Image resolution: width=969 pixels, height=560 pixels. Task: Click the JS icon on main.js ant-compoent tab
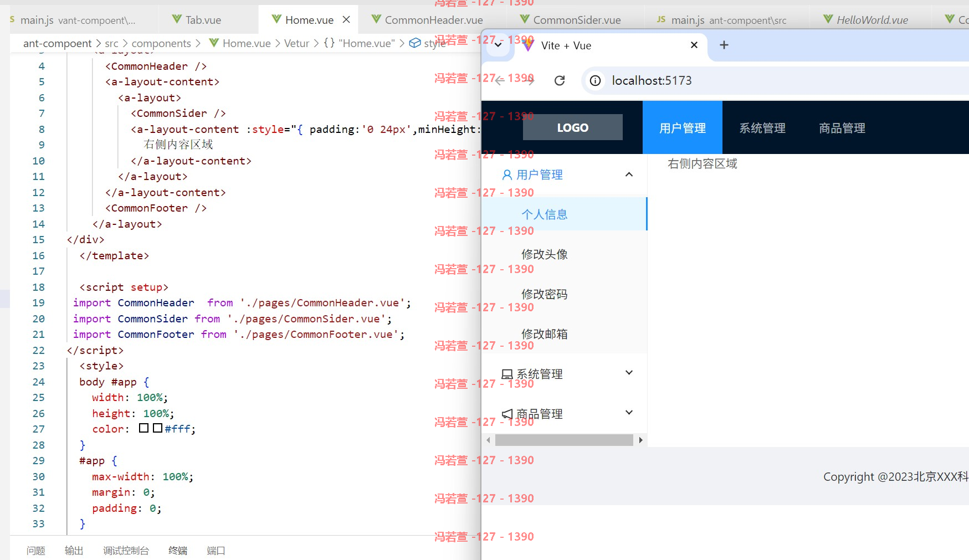click(x=661, y=19)
